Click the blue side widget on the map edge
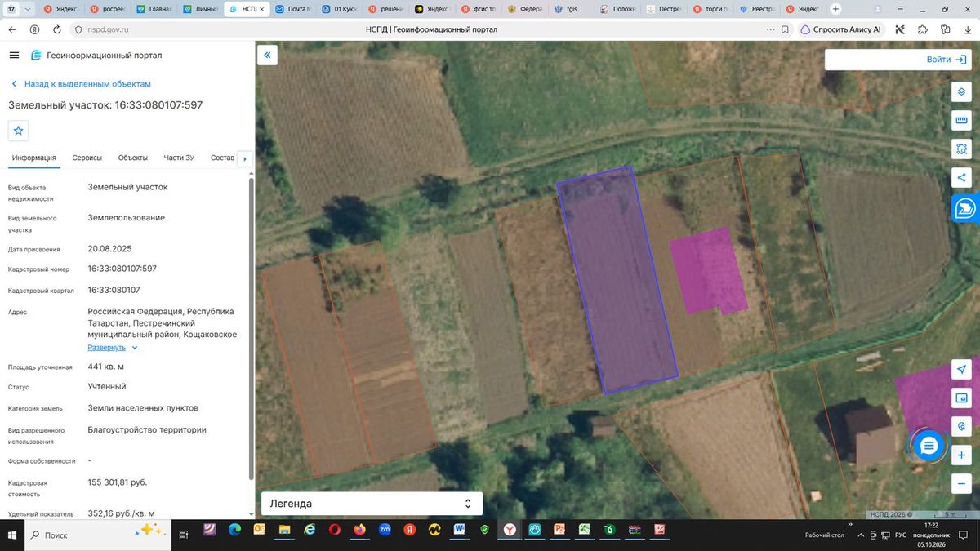The image size is (980, 551). coord(966,209)
